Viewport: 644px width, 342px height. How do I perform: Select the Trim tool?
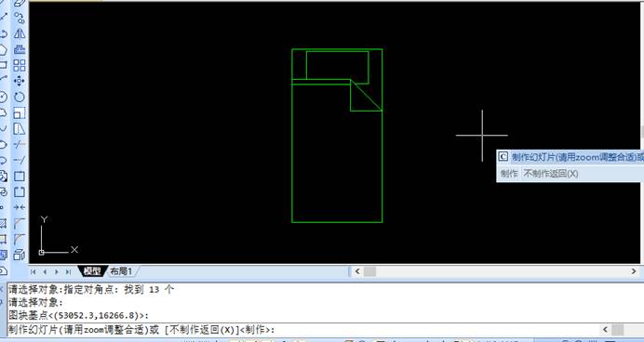coord(20,144)
